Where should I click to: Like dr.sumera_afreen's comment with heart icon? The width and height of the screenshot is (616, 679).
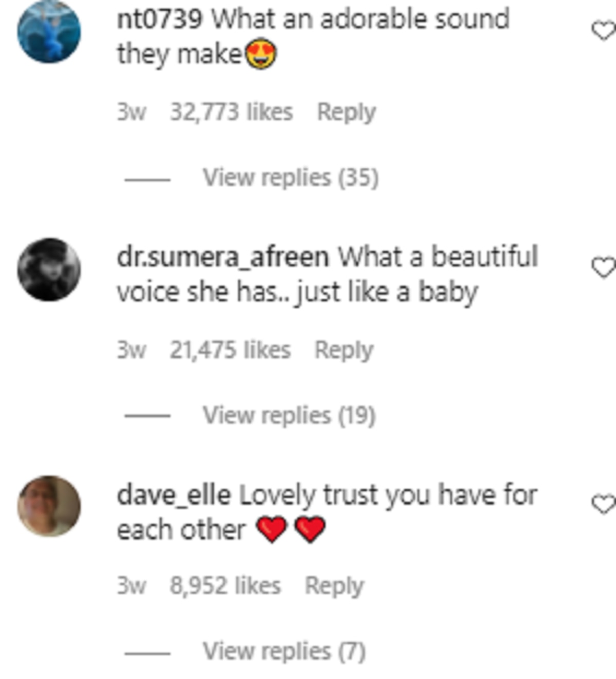[604, 267]
